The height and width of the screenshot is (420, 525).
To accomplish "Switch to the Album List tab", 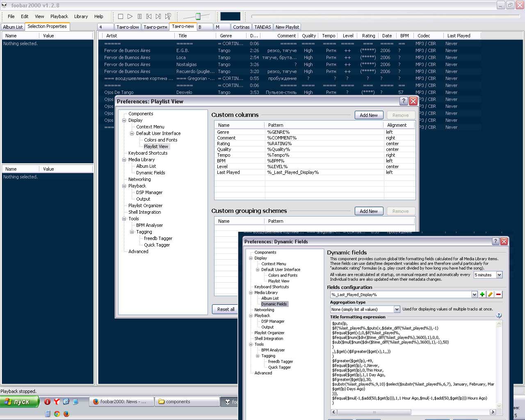I will click(13, 27).
